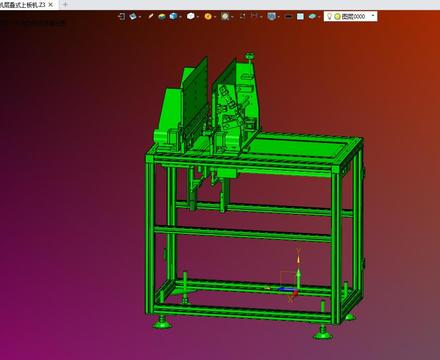The height and width of the screenshot is (360, 440).
Task: Select the blue cube display icon
Action: 173,16
